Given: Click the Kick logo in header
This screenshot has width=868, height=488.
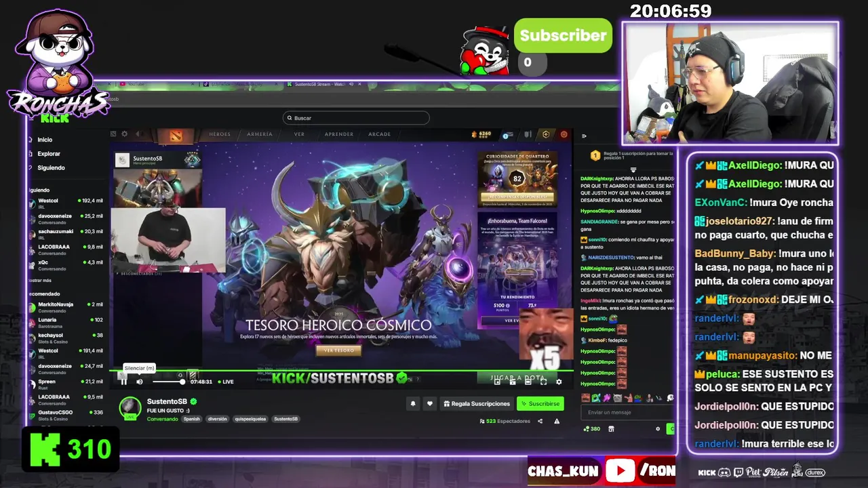Looking at the screenshot, I should (55, 119).
